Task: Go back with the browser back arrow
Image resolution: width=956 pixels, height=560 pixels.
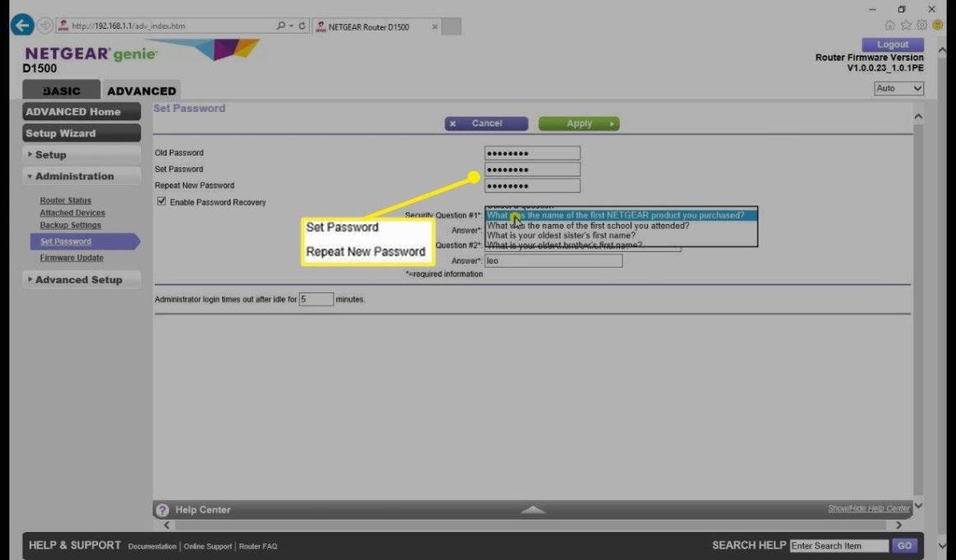Action: tap(22, 26)
